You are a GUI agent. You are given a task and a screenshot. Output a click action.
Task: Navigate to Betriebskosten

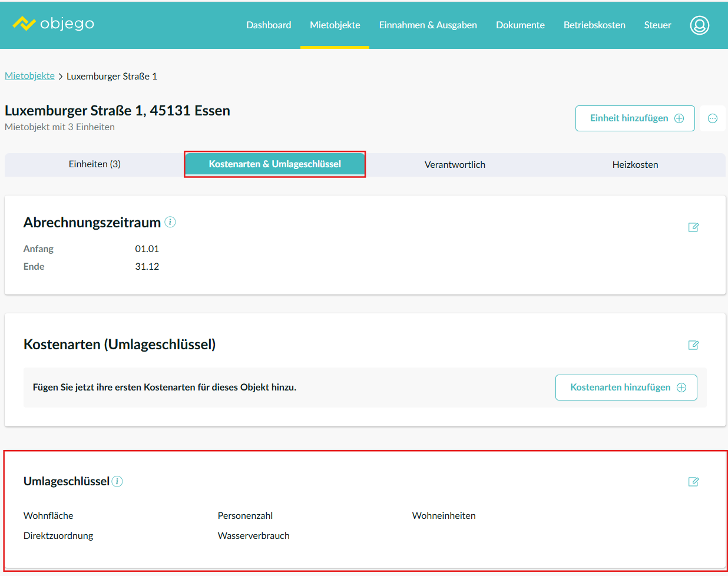click(x=594, y=25)
